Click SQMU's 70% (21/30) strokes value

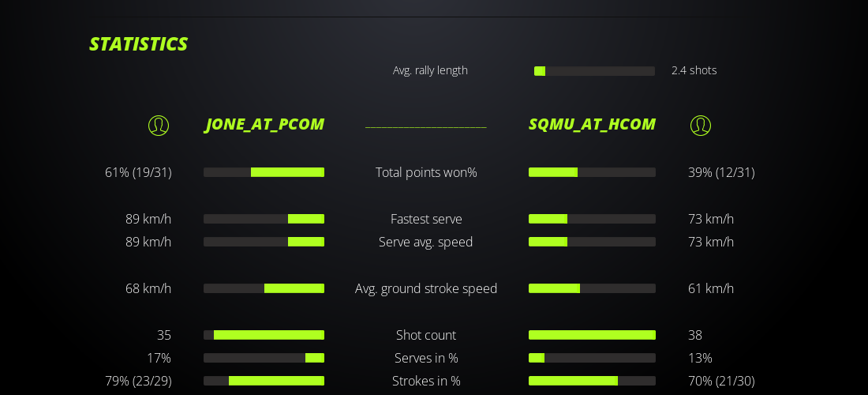[721, 381]
